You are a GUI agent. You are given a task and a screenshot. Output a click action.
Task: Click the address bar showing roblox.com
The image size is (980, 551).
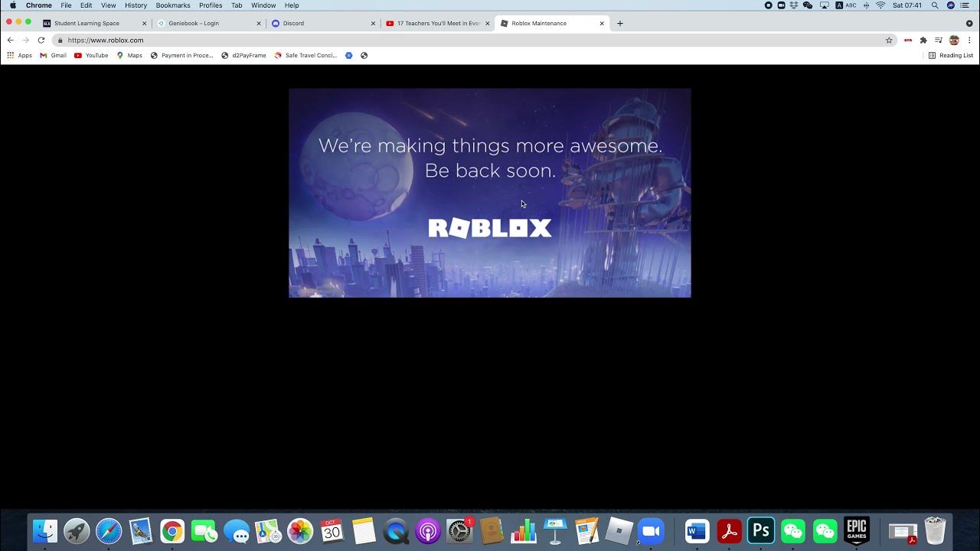point(475,40)
